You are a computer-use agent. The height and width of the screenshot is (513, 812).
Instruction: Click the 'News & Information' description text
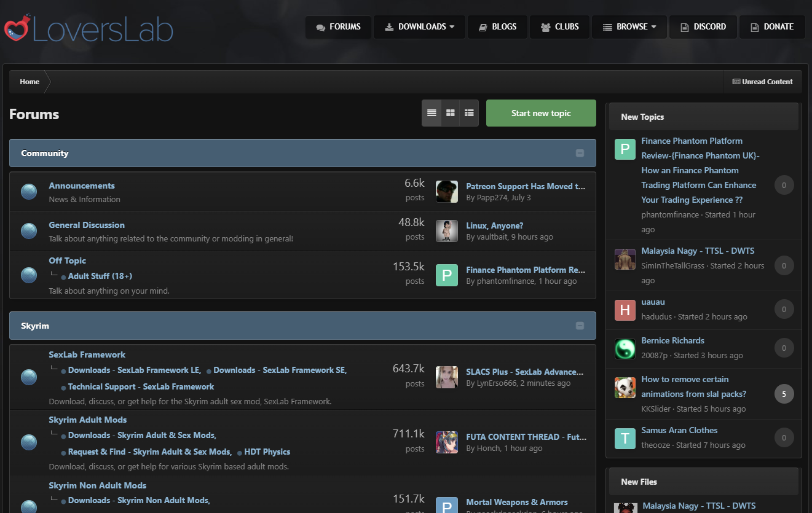click(x=85, y=199)
